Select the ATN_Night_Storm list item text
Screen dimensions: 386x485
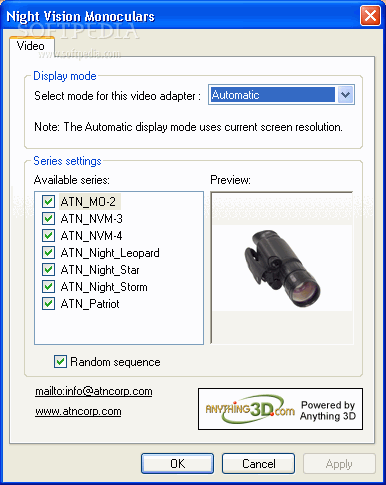click(x=104, y=287)
